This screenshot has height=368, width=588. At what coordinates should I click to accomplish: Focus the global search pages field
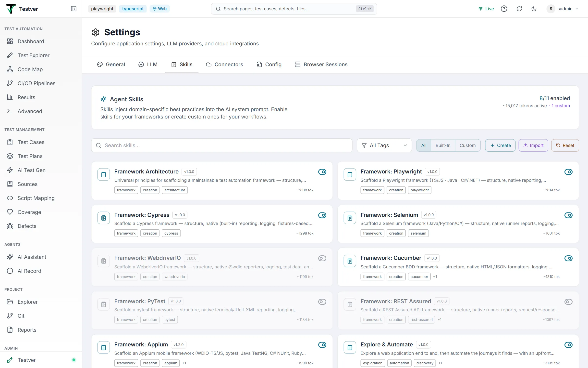pos(294,9)
